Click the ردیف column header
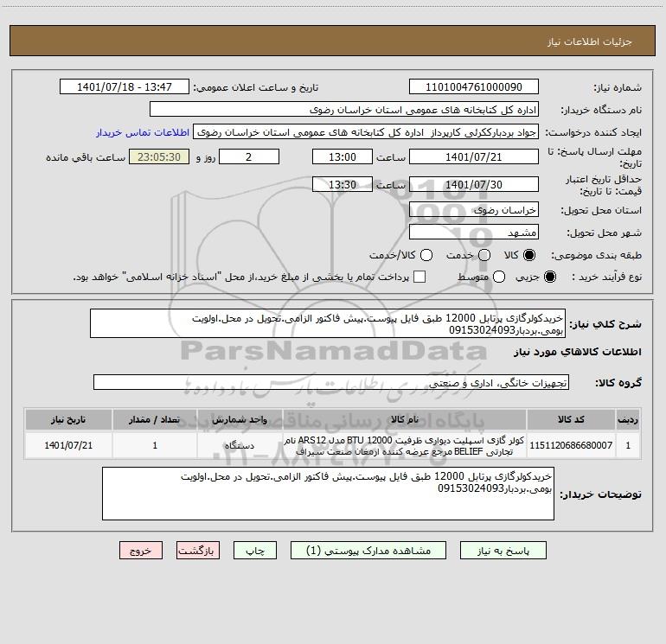Screen dimensions: 666x644 coord(628,419)
